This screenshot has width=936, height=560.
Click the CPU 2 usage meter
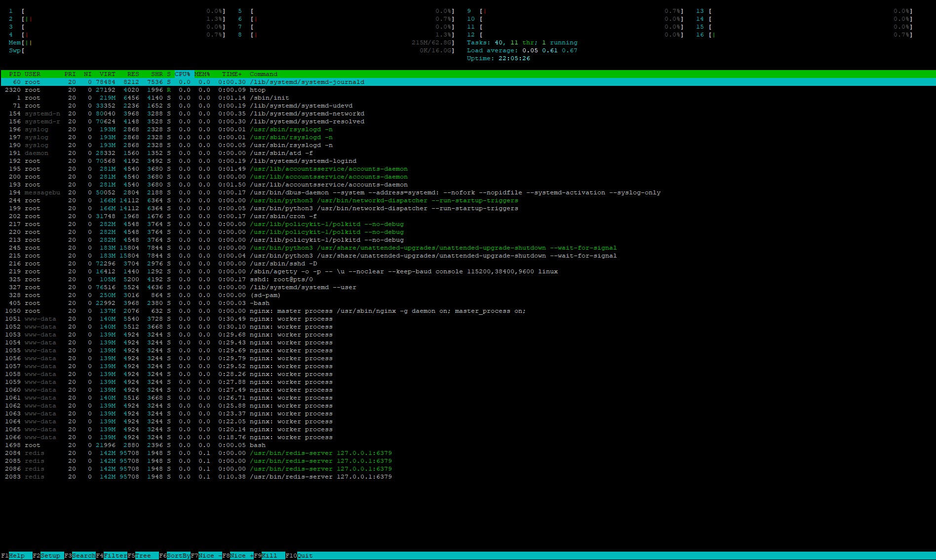(117, 19)
